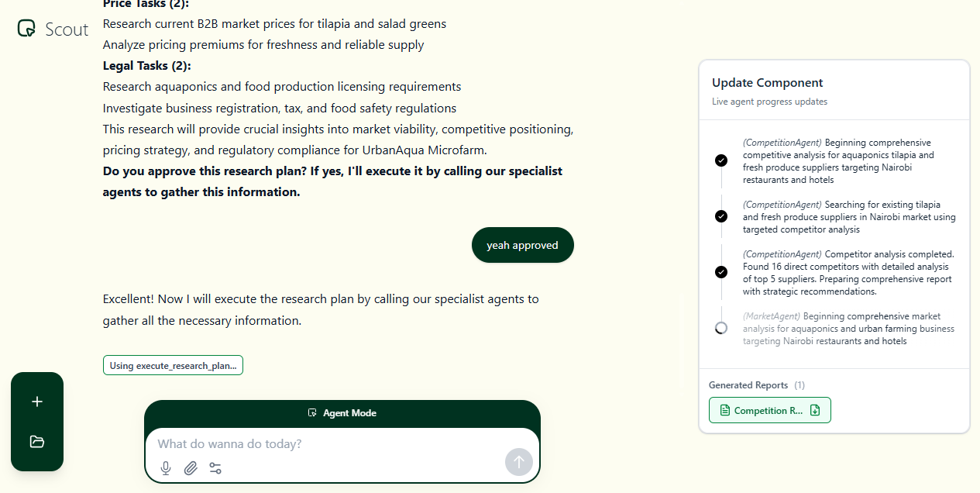Open the Competition R... generated report
Screen dimensions: 980x493
pyautogui.click(x=768, y=410)
